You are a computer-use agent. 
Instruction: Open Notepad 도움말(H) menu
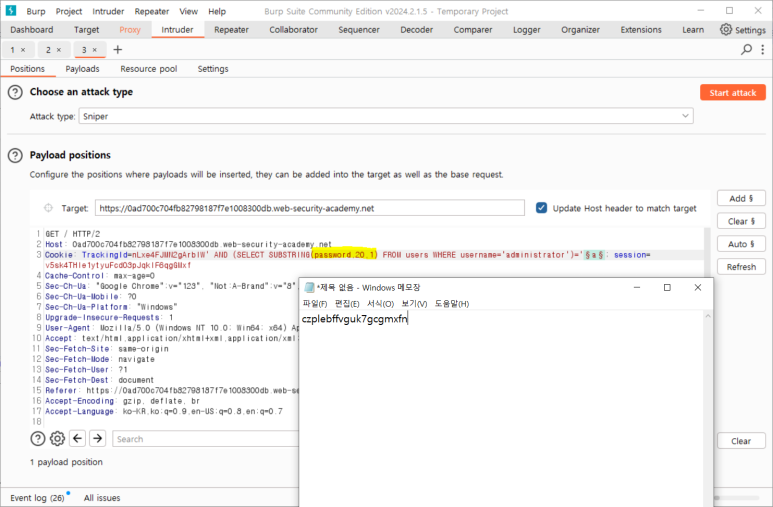click(452, 304)
